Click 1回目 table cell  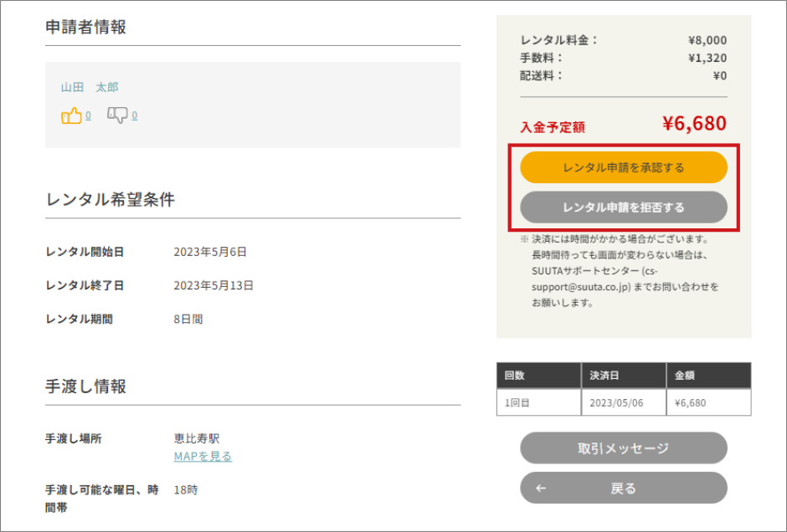point(539,402)
